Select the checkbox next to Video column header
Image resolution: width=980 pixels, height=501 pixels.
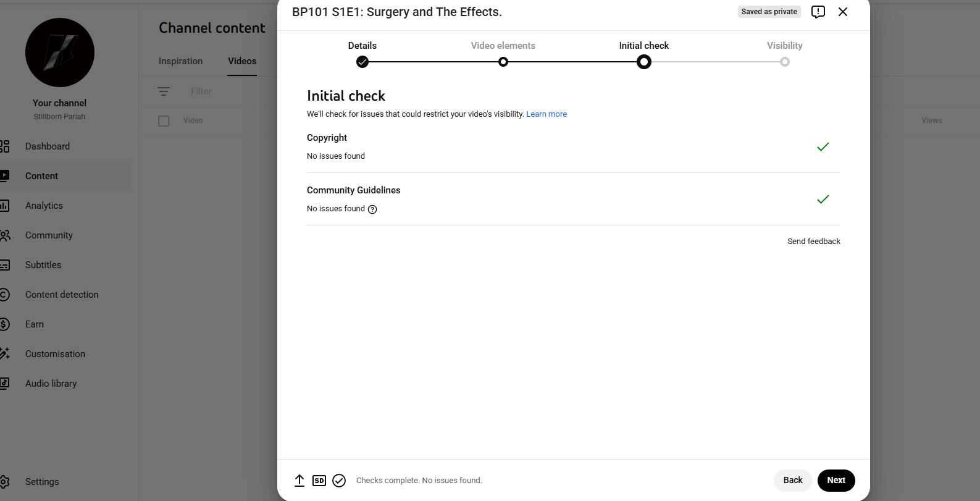(x=164, y=120)
